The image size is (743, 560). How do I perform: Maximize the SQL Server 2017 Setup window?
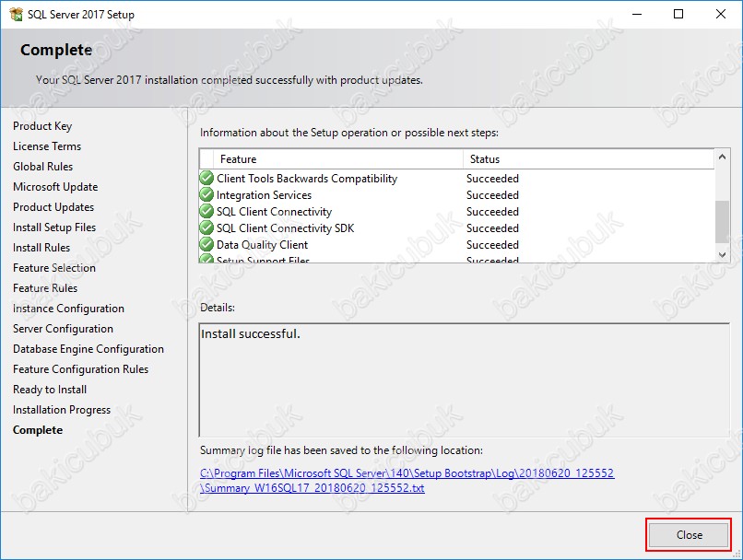(678, 14)
